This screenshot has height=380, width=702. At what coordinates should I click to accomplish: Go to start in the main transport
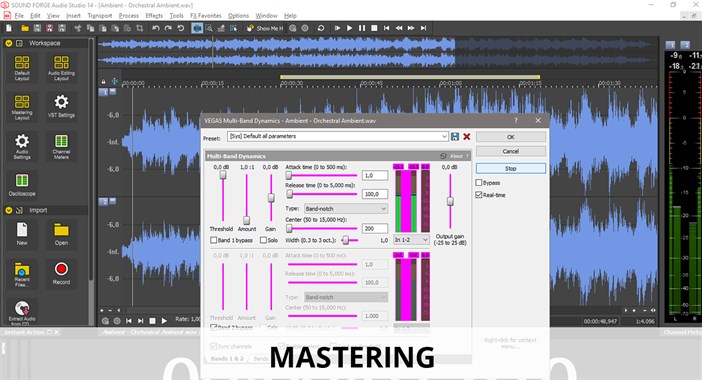[386, 28]
